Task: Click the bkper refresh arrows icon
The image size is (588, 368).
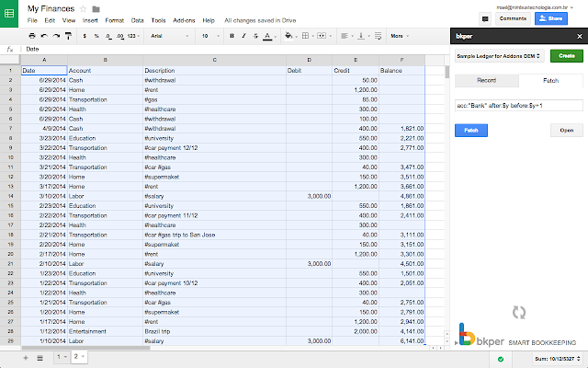Action: click(x=519, y=313)
